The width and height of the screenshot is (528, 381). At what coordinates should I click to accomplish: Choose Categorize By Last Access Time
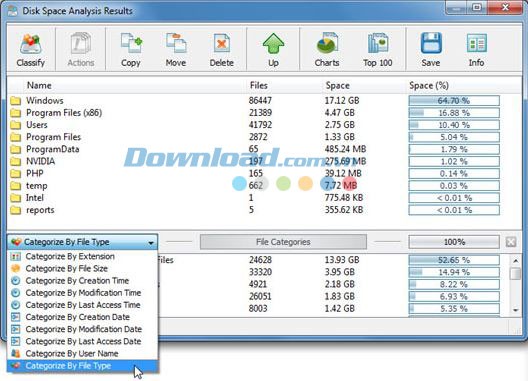click(82, 305)
